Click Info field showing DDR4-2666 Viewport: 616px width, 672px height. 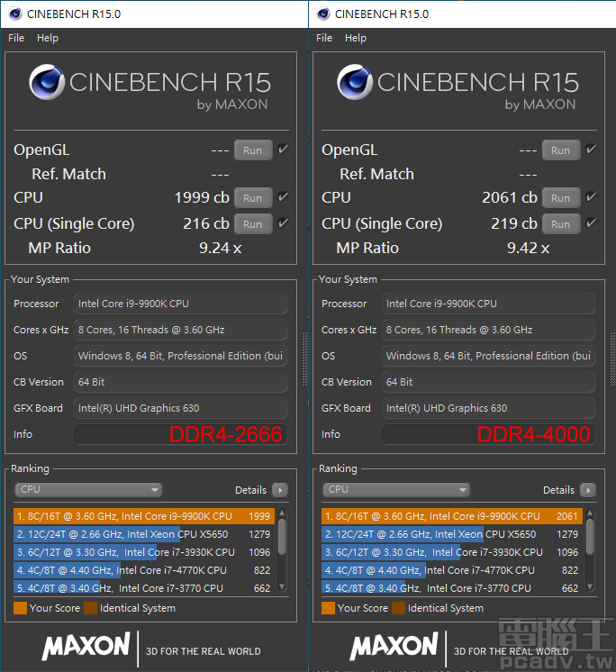[x=180, y=434]
